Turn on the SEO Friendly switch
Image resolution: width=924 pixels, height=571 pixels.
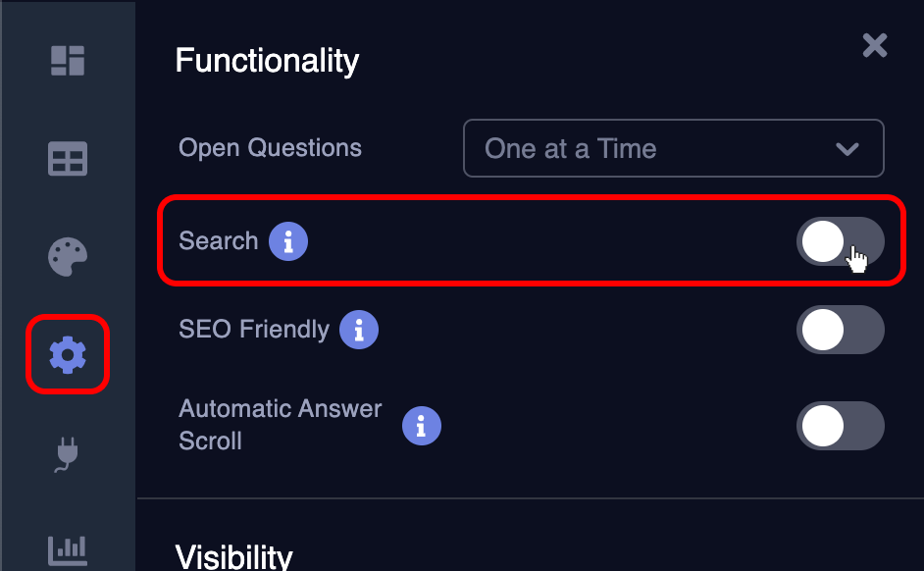840,330
